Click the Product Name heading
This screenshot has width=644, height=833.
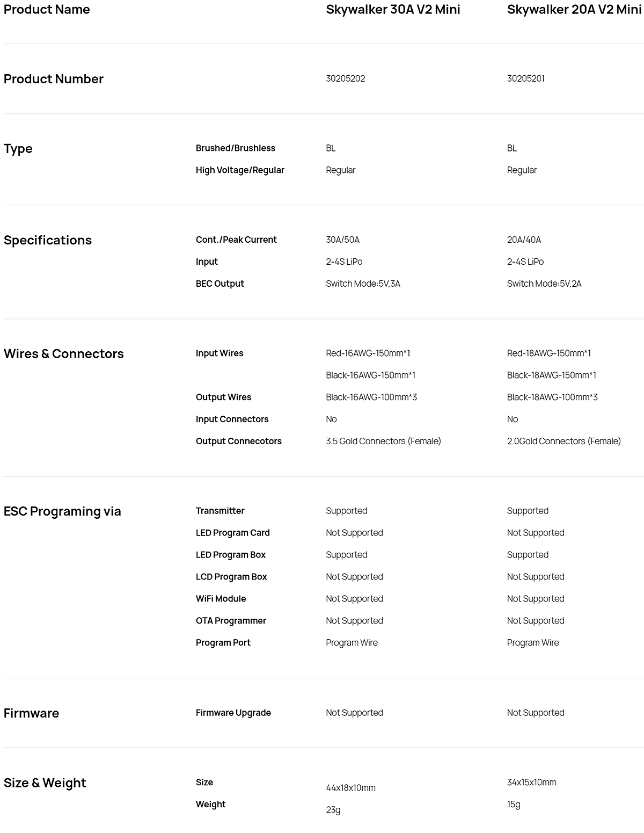pyautogui.click(x=47, y=10)
